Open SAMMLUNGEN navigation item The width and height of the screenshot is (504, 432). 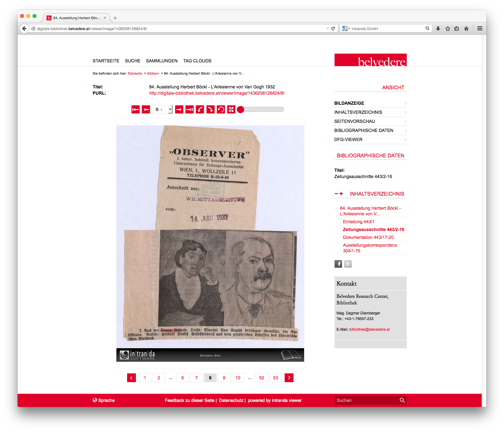pyautogui.click(x=162, y=61)
